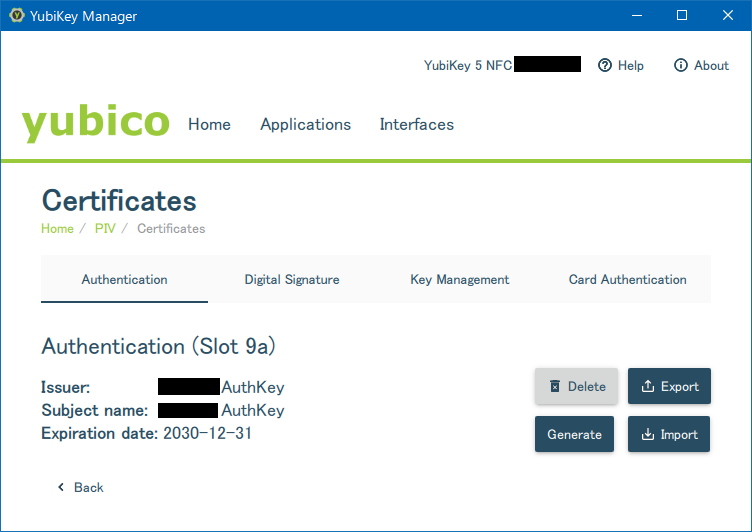Click the YubiKey 5 NFC device label
Image resolution: width=752 pixels, height=532 pixels.
tap(468, 65)
